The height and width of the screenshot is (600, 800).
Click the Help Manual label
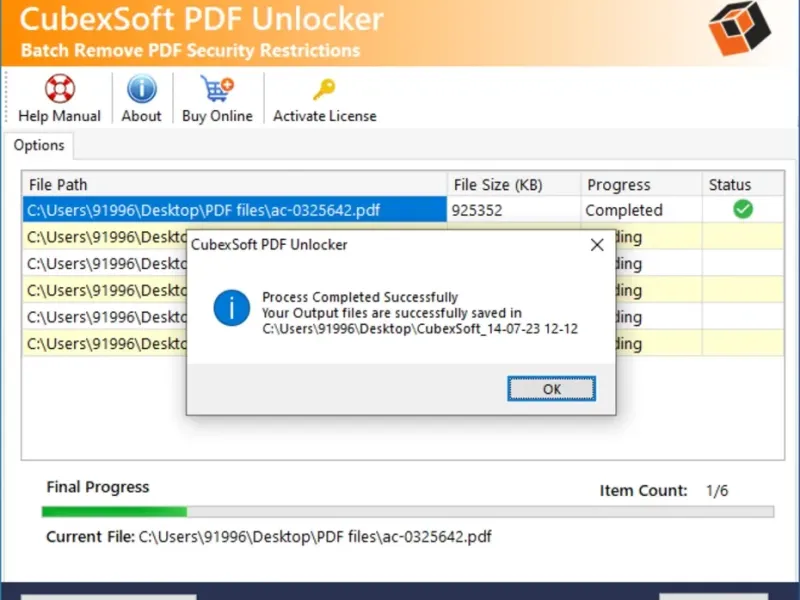tap(60, 116)
